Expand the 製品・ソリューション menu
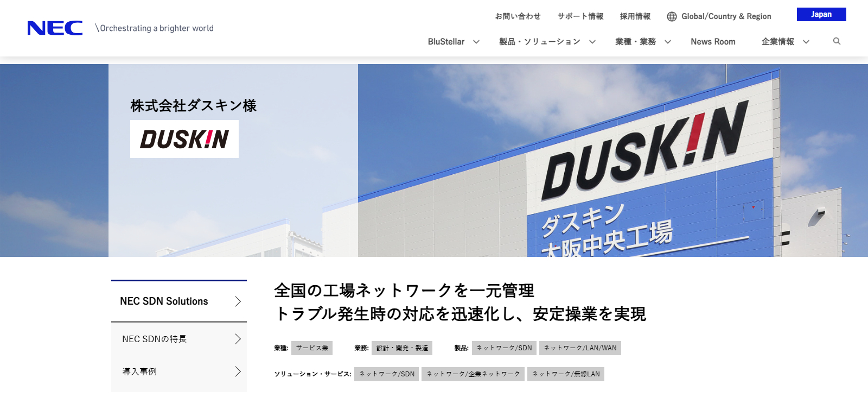 592,42
